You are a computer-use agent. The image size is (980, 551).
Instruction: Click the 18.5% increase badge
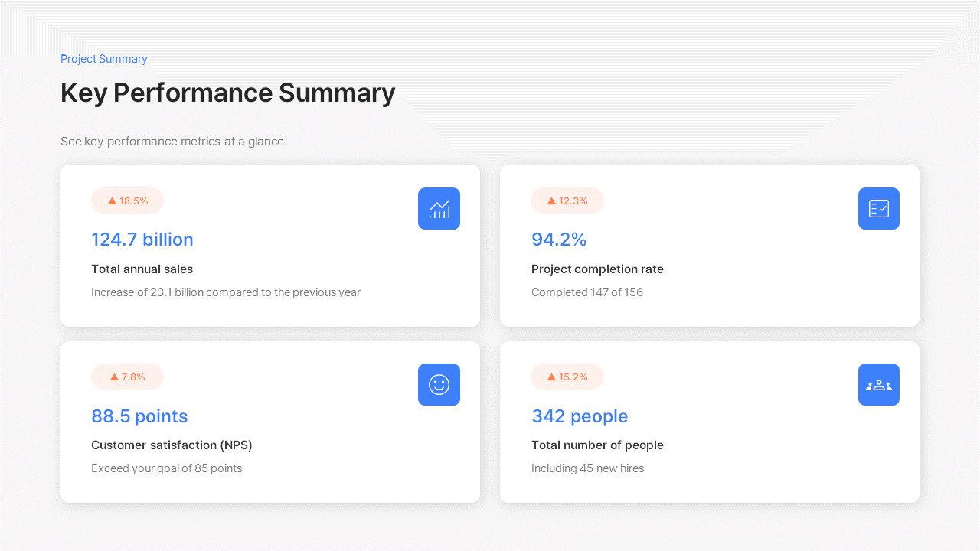pos(128,201)
